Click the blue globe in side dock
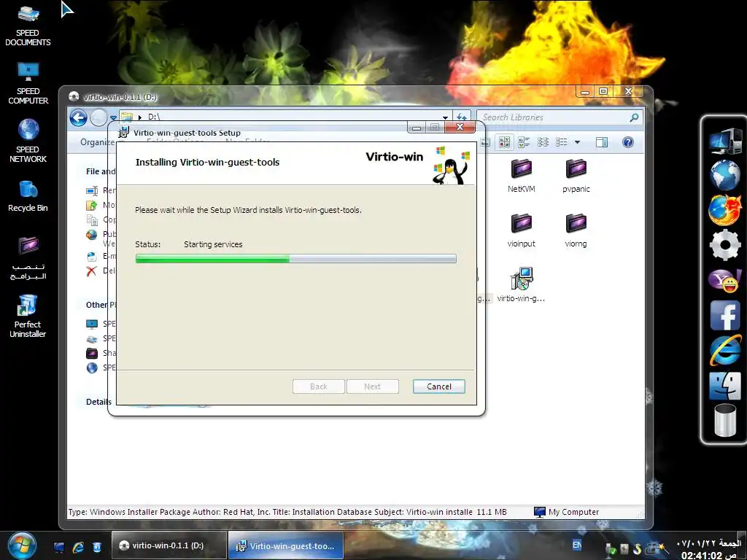Screen dimensions: 747x560 (x=724, y=175)
